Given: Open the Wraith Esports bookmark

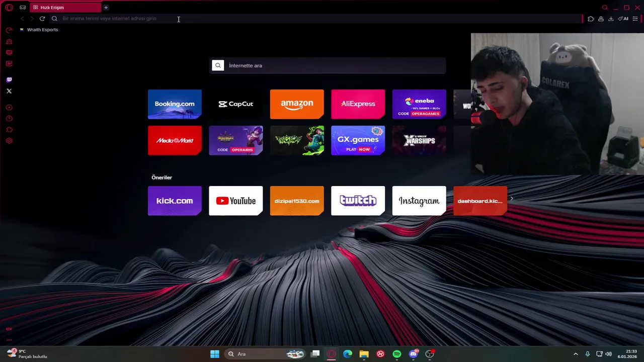Looking at the screenshot, I should pyautogui.click(x=39, y=30).
